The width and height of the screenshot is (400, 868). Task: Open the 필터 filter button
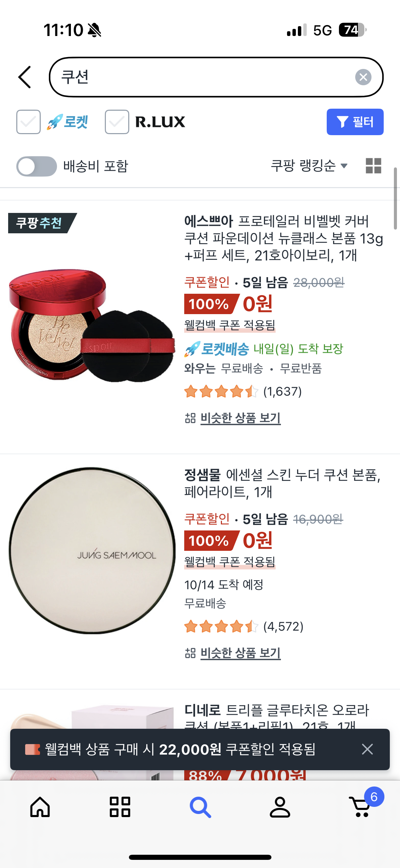[355, 122]
